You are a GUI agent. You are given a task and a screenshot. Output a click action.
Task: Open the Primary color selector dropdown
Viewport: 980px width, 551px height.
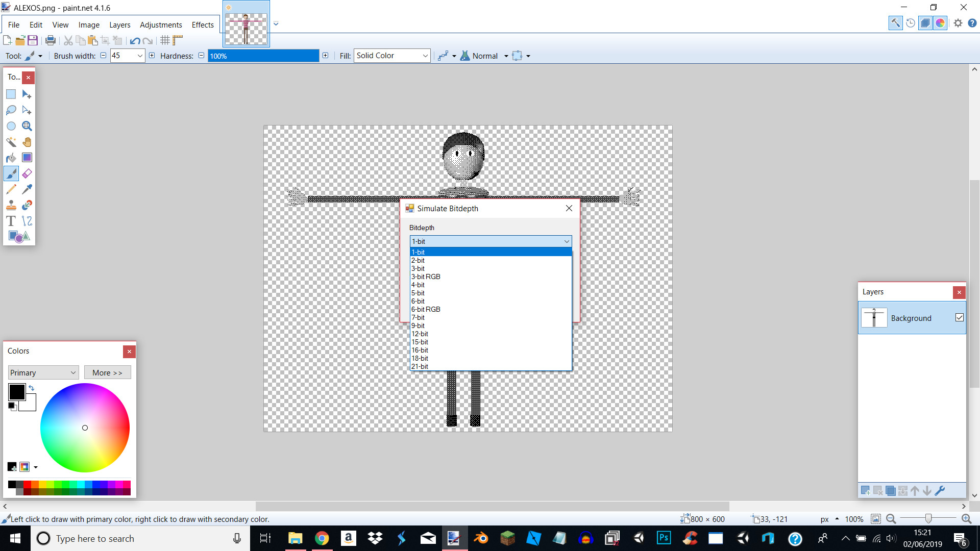pyautogui.click(x=43, y=372)
